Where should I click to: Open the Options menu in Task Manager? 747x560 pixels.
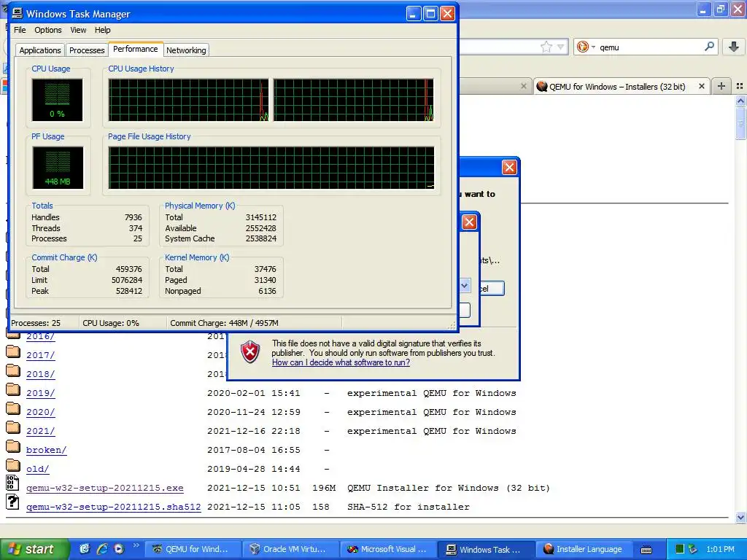click(47, 30)
